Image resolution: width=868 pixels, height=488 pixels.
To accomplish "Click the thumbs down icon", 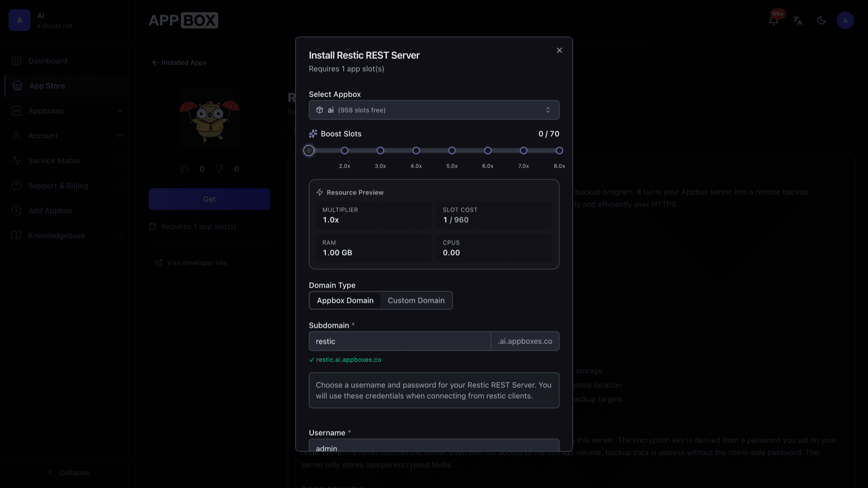I will tap(219, 169).
